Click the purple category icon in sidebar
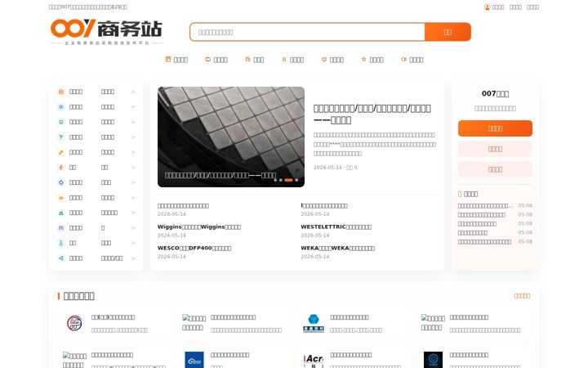Screen dimensions: 588x368 61,228
